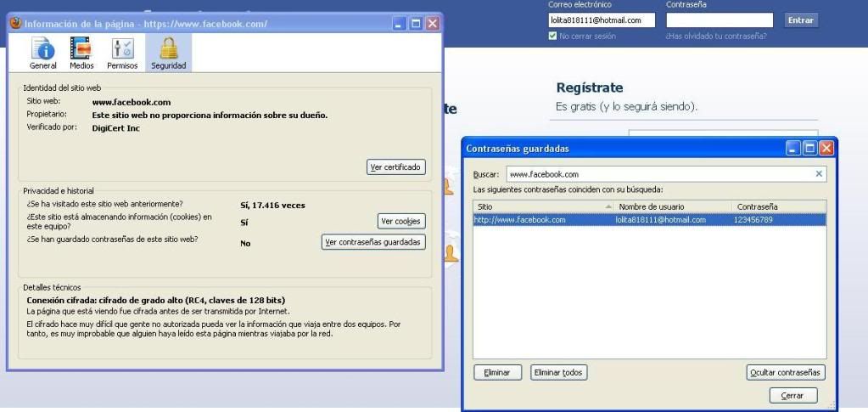Click Sí, 17.416 veces visit count
Viewport: 868px width, 412px height.
(272, 206)
